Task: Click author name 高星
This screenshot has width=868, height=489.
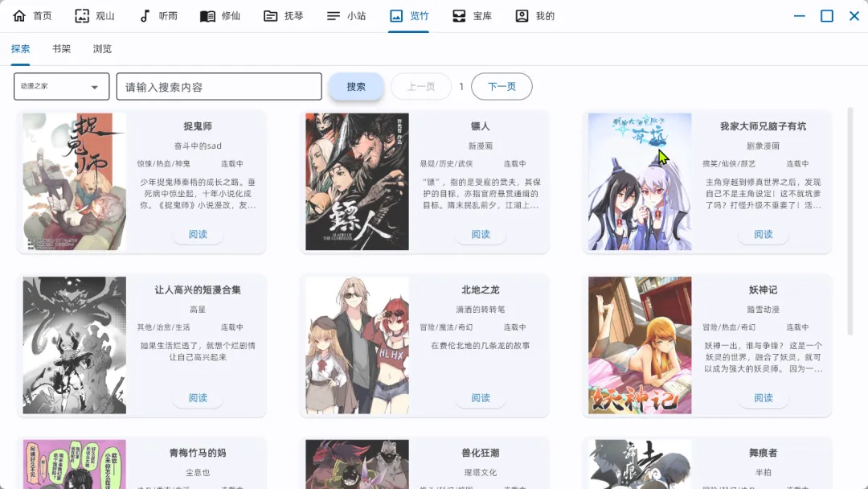Action: [x=198, y=309]
